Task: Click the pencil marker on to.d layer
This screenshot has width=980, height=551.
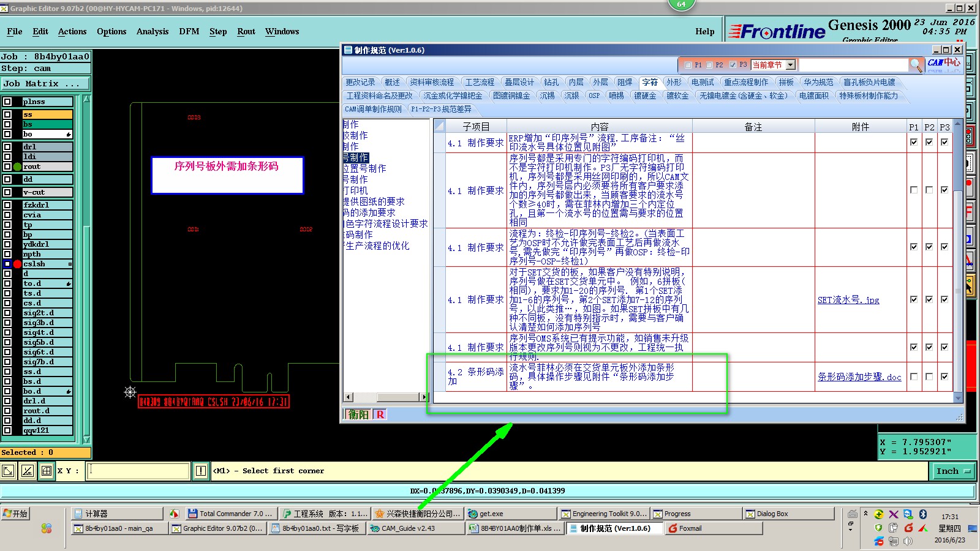Action: 68,283
